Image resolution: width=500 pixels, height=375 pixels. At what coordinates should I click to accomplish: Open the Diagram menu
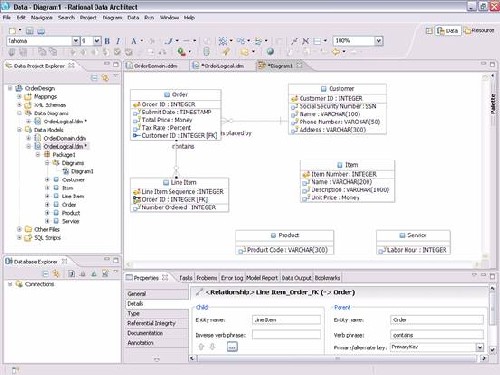[112, 17]
